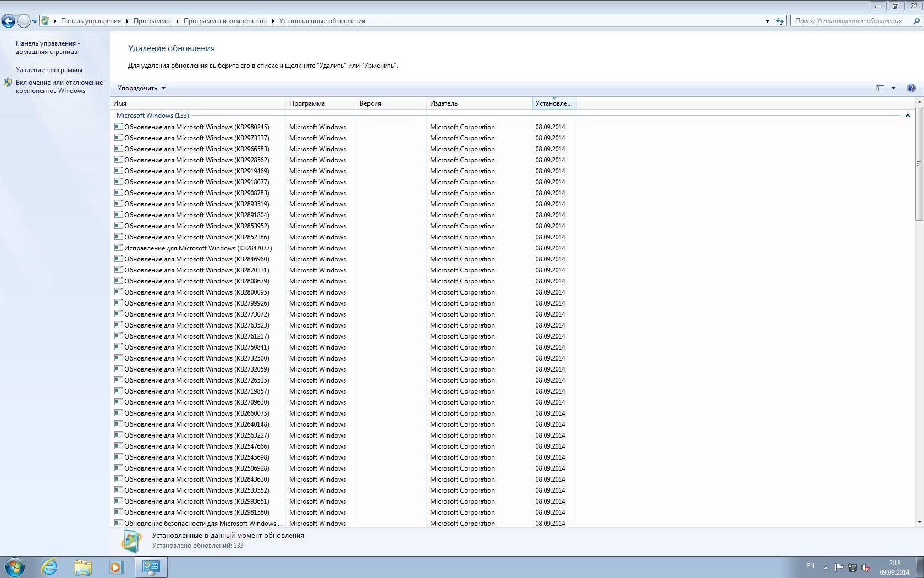The image size is (924, 578).
Task: Click the icon of update KB2726535
Action: [x=118, y=380]
